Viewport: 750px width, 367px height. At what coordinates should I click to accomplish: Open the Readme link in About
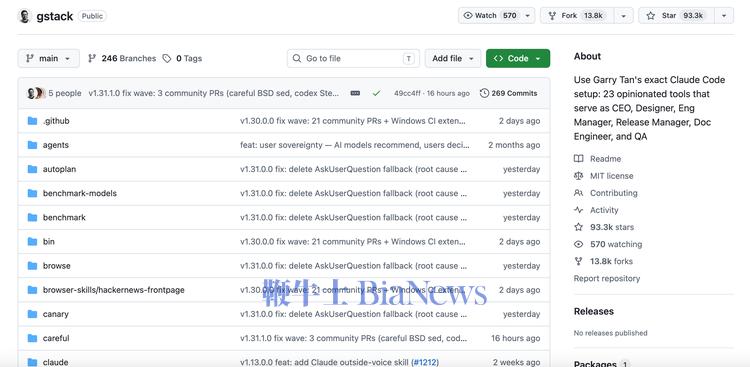point(605,159)
